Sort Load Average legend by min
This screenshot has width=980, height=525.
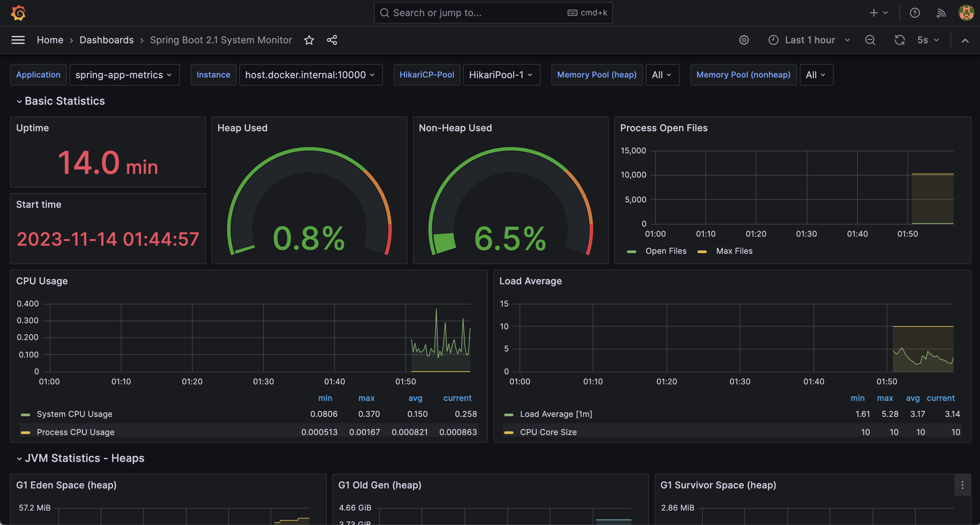[x=857, y=398]
